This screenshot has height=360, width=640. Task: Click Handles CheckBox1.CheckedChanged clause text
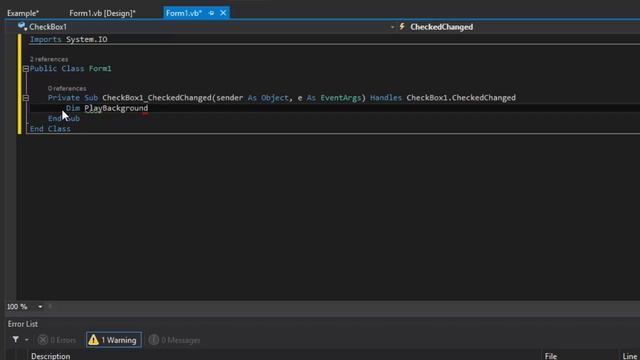pyautogui.click(x=443, y=98)
